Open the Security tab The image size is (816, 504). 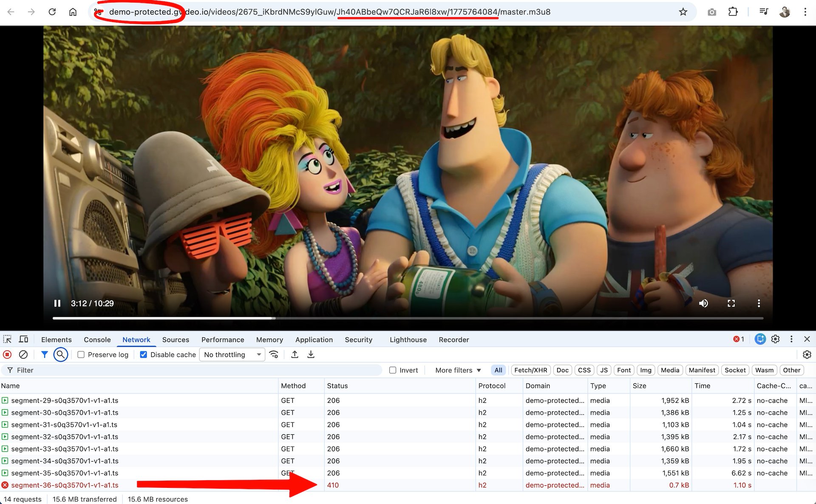pyautogui.click(x=359, y=340)
